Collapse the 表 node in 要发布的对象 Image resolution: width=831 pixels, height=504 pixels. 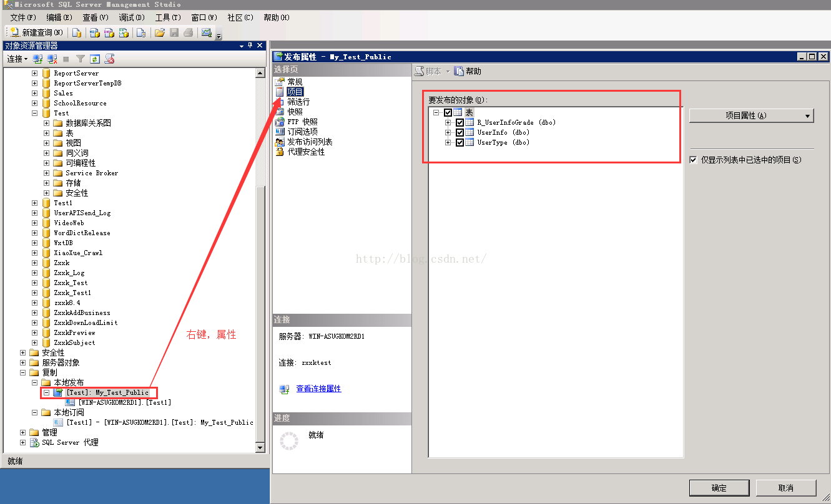pyautogui.click(x=436, y=113)
